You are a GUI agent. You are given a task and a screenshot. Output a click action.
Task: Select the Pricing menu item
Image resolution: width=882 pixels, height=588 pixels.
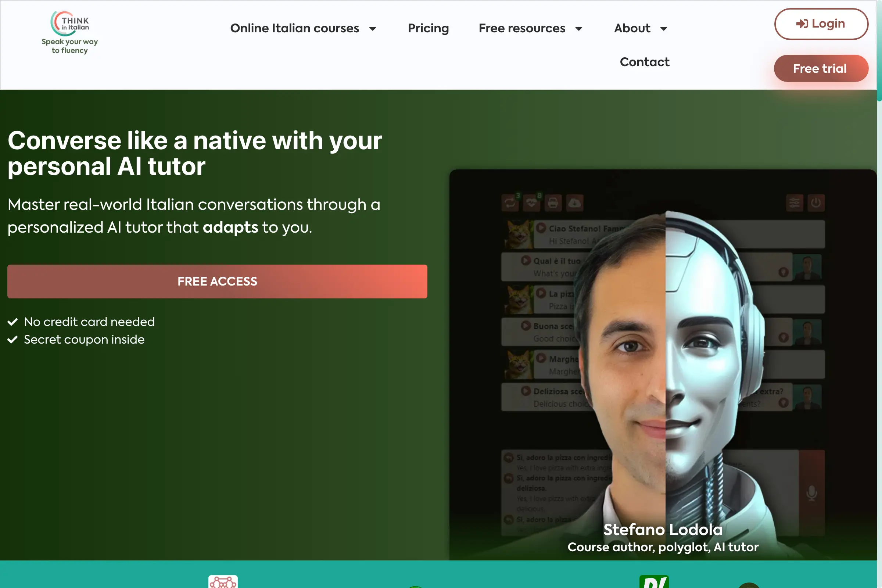(x=429, y=28)
